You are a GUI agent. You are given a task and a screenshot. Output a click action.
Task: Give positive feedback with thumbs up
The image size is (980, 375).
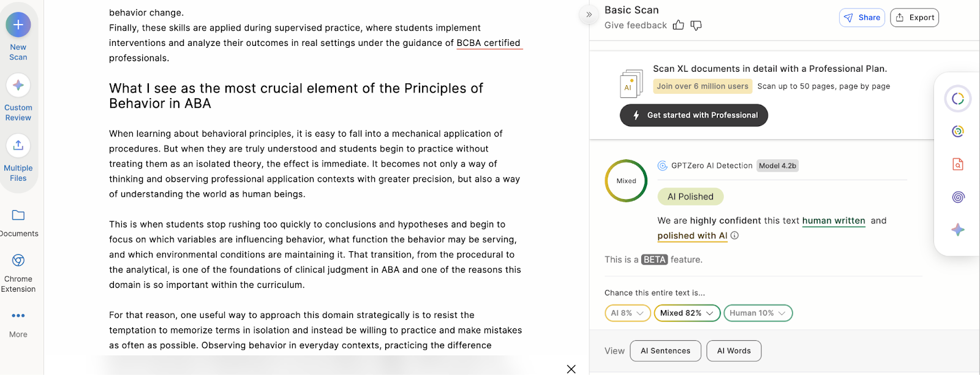click(679, 25)
